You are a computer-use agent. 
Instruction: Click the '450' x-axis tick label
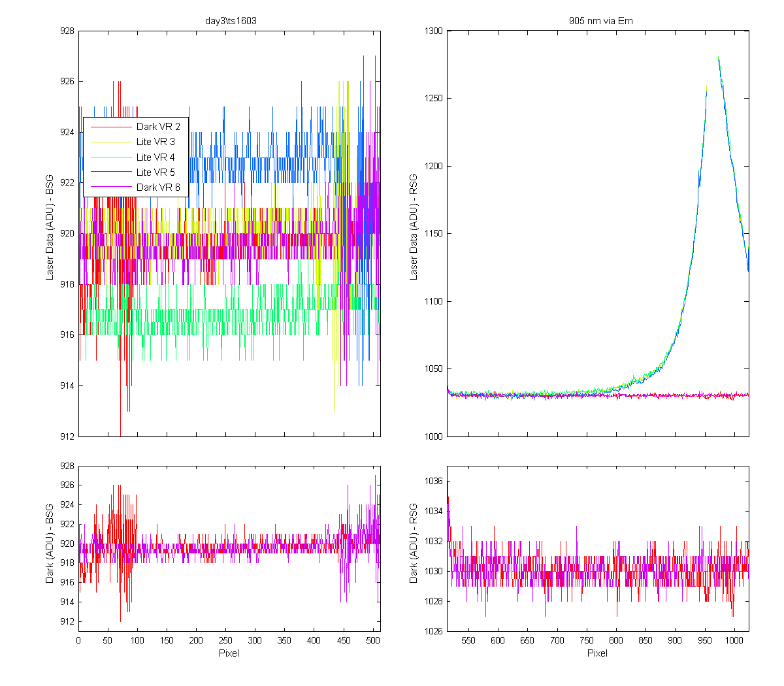coord(344,641)
